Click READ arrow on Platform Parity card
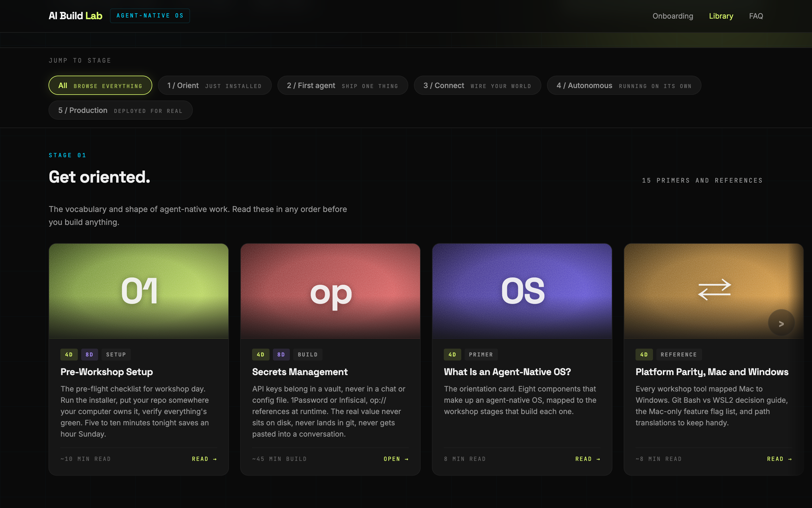The height and width of the screenshot is (508, 812). coord(780,459)
